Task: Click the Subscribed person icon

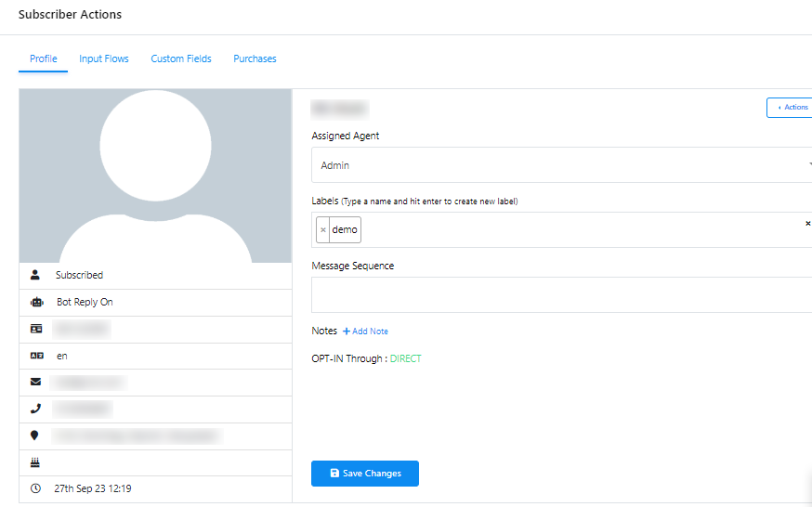Action: click(36, 275)
